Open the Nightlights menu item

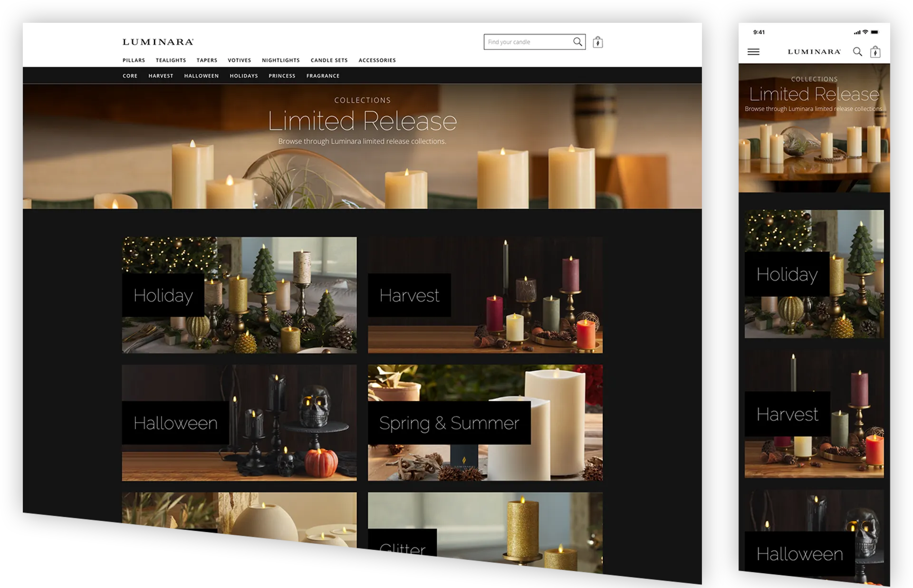tap(280, 60)
